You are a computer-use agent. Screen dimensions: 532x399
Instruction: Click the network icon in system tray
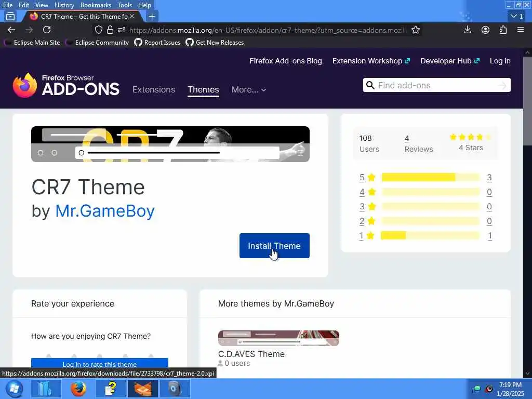pos(476,389)
